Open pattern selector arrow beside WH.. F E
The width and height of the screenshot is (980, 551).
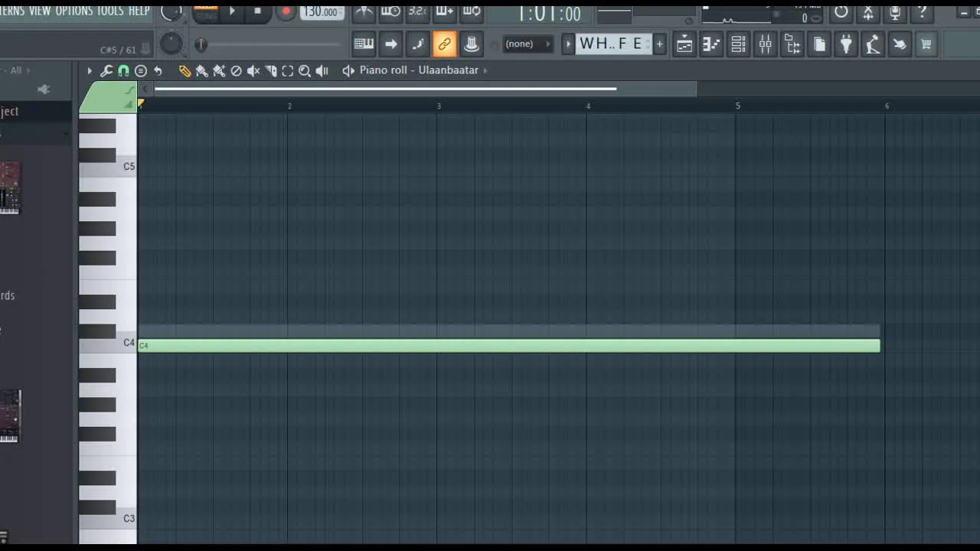(568, 44)
